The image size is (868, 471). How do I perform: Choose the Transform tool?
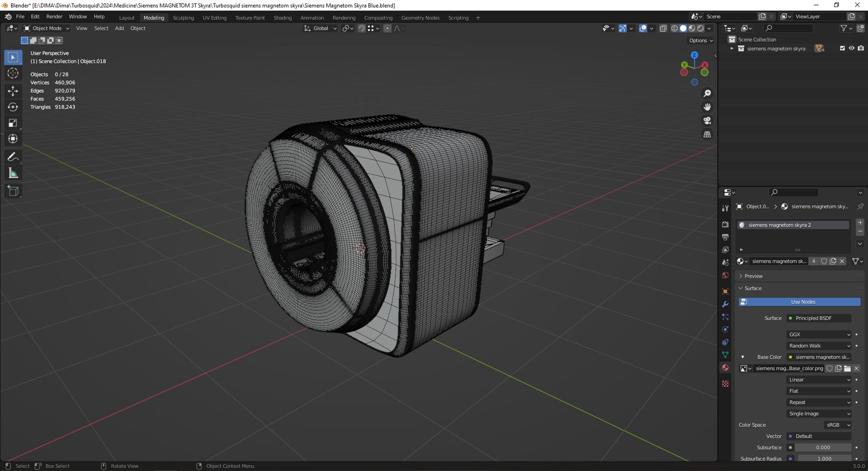pos(13,139)
